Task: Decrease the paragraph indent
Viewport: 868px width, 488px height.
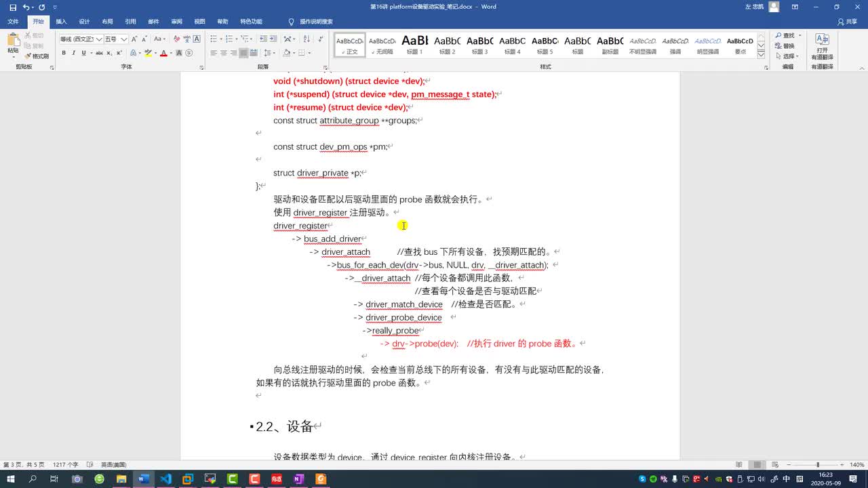Action: pyautogui.click(x=263, y=39)
